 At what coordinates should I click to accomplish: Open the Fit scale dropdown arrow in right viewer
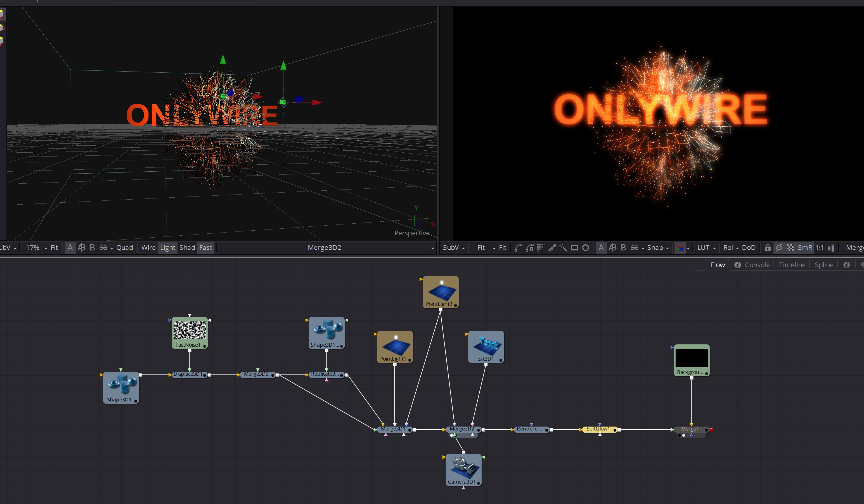pos(494,249)
